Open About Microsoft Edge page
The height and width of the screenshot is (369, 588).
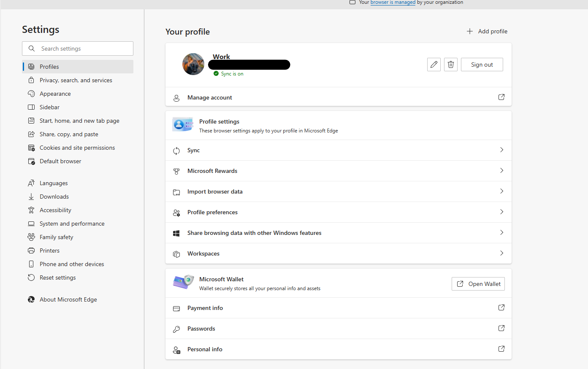[x=78, y=299]
